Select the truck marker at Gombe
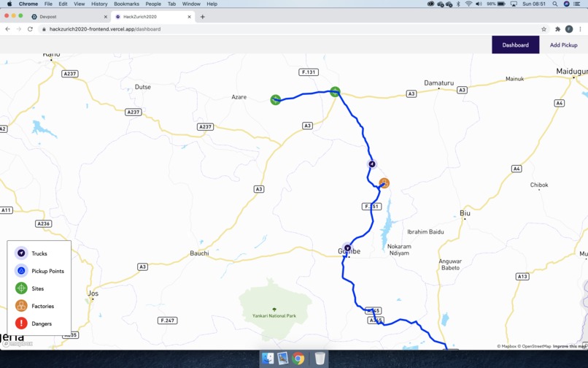Image resolution: width=588 pixels, height=368 pixels. point(348,248)
